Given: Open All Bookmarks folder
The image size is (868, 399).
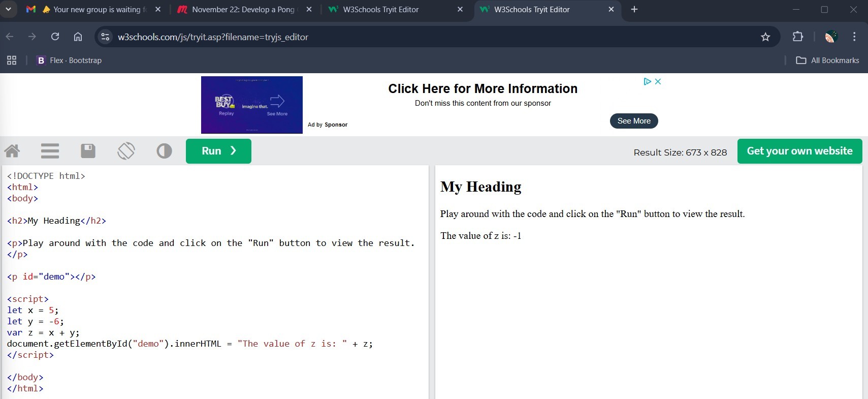Looking at the screenshot, I should pyautogui.click(x=827, y=60).
